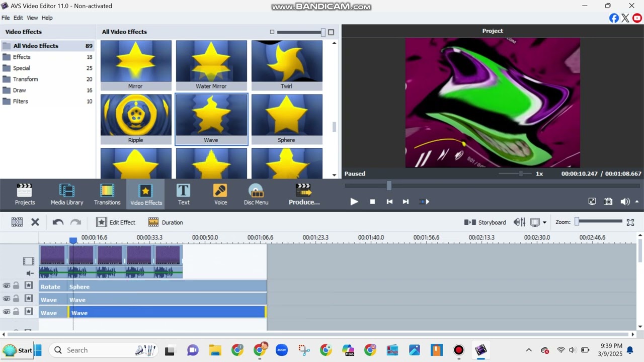Go to next frame
Image resolution: width=644 pixels, height=362 pixels.
406,202
